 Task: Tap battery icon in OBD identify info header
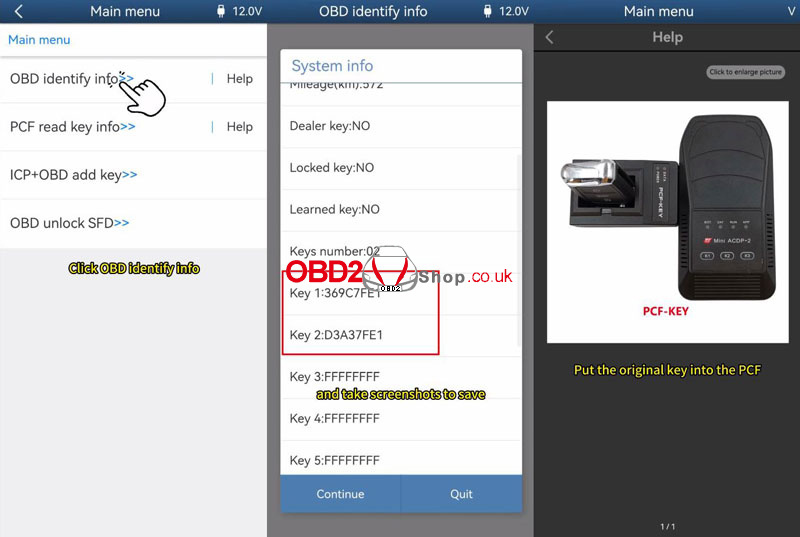pyautogui.click(x=487, y=11)
